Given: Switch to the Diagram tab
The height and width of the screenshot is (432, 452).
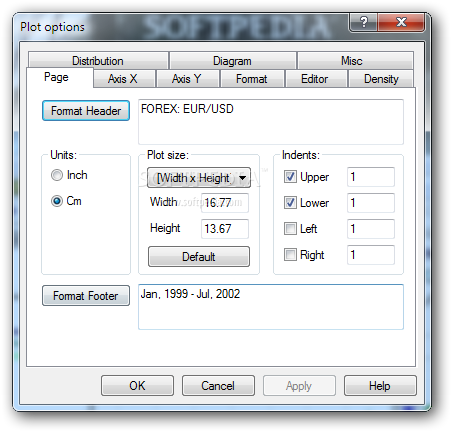Looking at the screenshot, I should (232, 61).
